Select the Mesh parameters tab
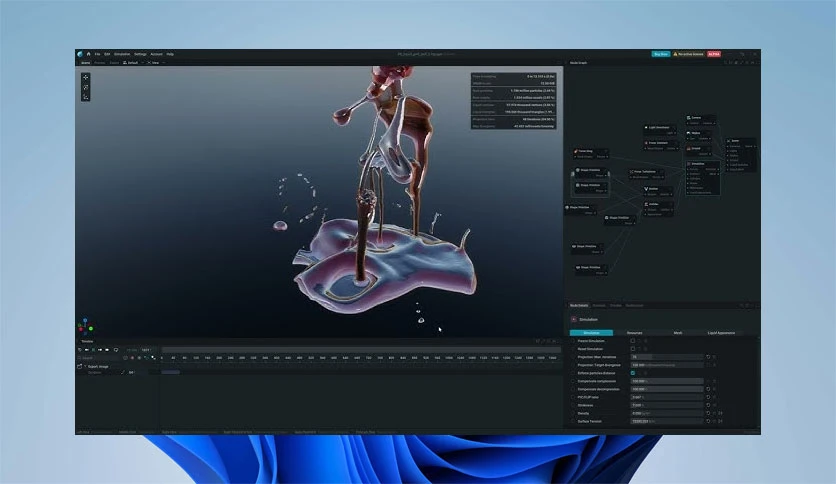The image size is (836, 484). pos(678,333)
